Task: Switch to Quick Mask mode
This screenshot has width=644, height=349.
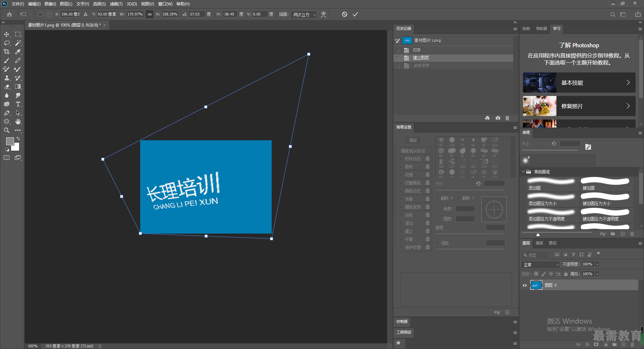Action: point(7,157)
